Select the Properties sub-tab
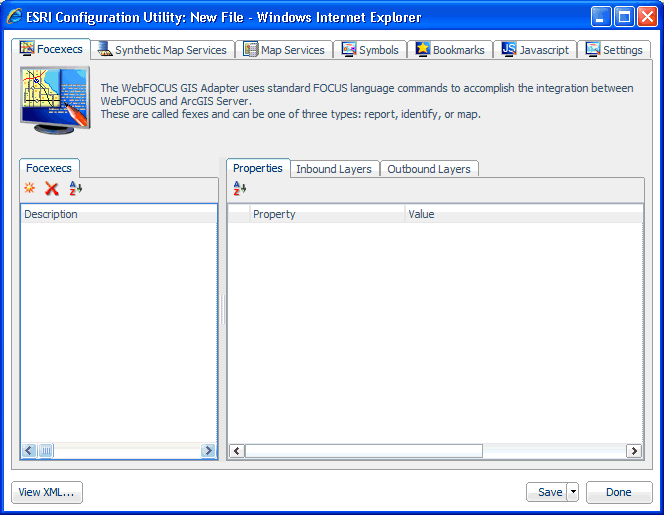Image resolution: width=664 pixels, height=515 pixels. point(258,168)
